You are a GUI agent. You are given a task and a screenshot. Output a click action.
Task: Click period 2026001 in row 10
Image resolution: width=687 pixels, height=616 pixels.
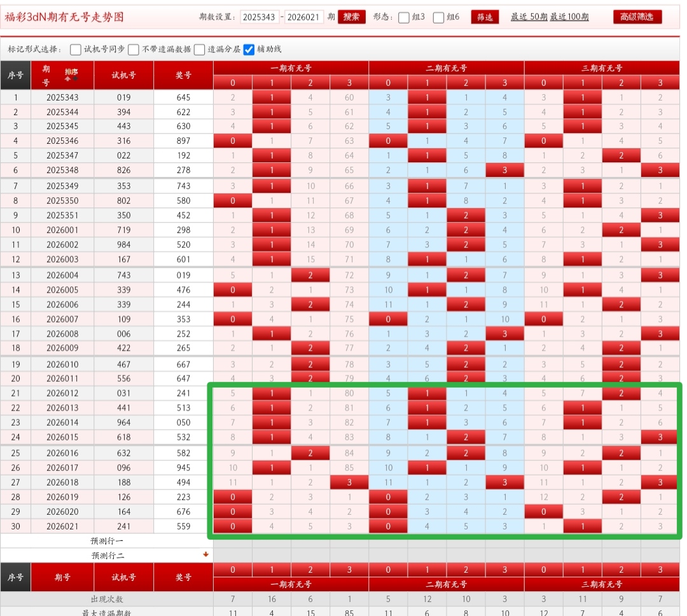point(62,230)
